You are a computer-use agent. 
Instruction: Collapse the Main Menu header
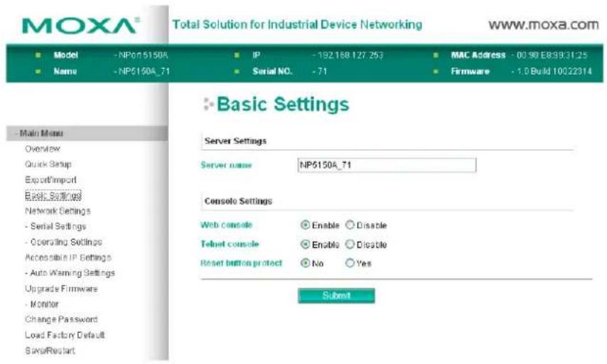(x=87, y=133)
